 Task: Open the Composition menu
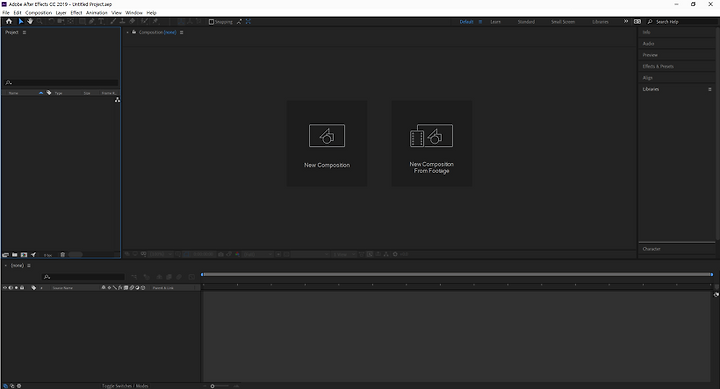point(39,13)
